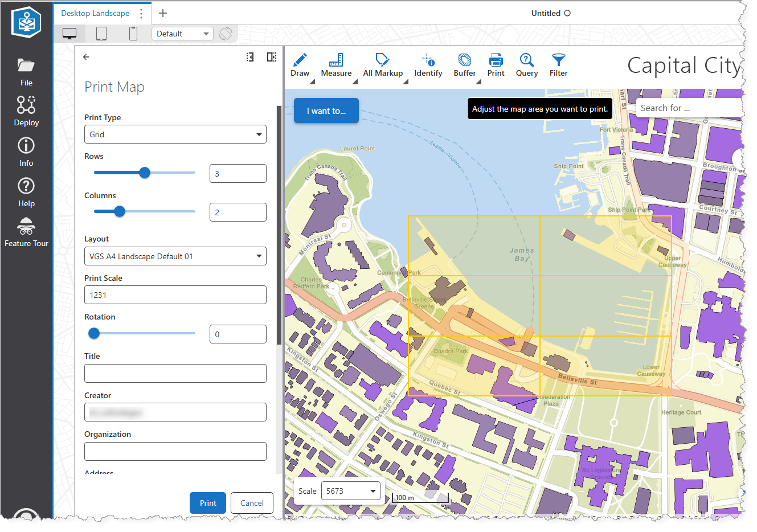The image size is (757, 532).
Task: Open the Info panel
Action: click(26, 152)
